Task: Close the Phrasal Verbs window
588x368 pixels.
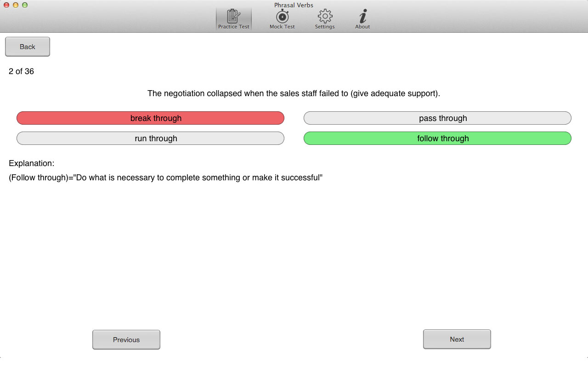Action: coord(6,5)
